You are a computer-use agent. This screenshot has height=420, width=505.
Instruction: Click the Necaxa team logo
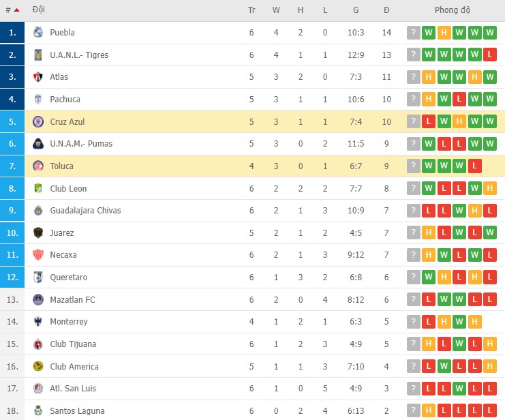(38, 255)
